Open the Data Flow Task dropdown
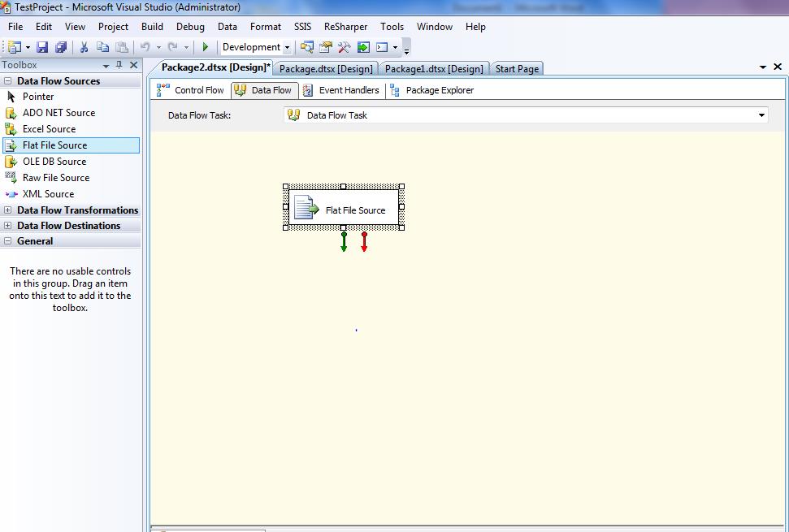789x532 pixels. pyautogui.click(x=761, y=115)
